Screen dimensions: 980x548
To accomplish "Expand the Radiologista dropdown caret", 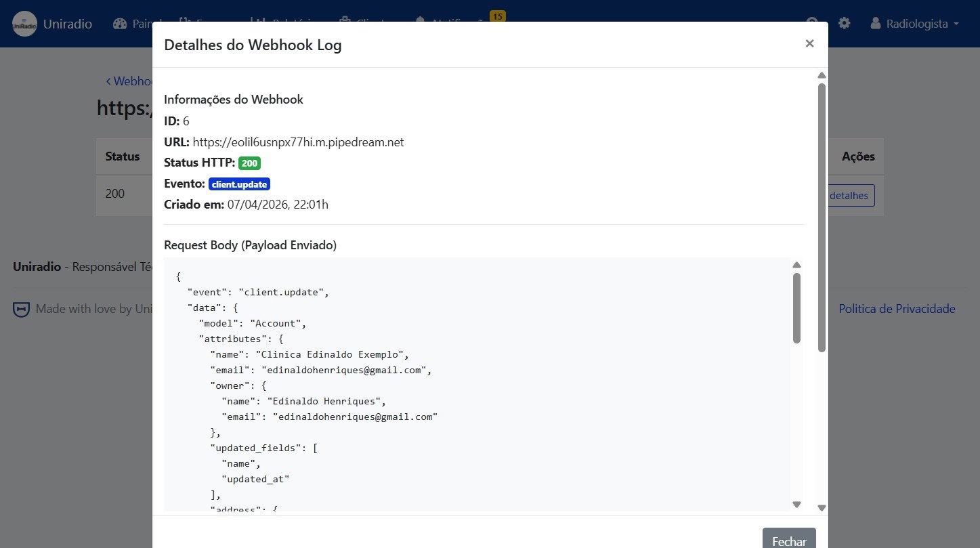I will [x=956, y=24].
